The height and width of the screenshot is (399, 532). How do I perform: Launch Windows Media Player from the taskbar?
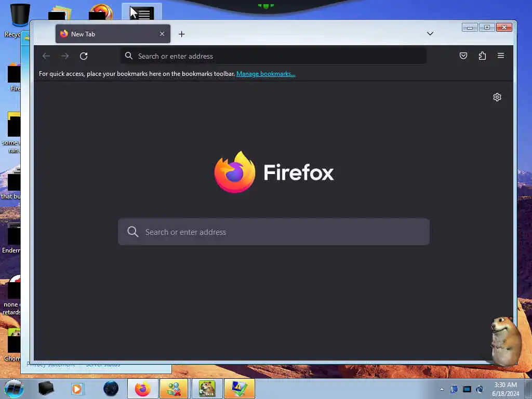coord(77,389)
